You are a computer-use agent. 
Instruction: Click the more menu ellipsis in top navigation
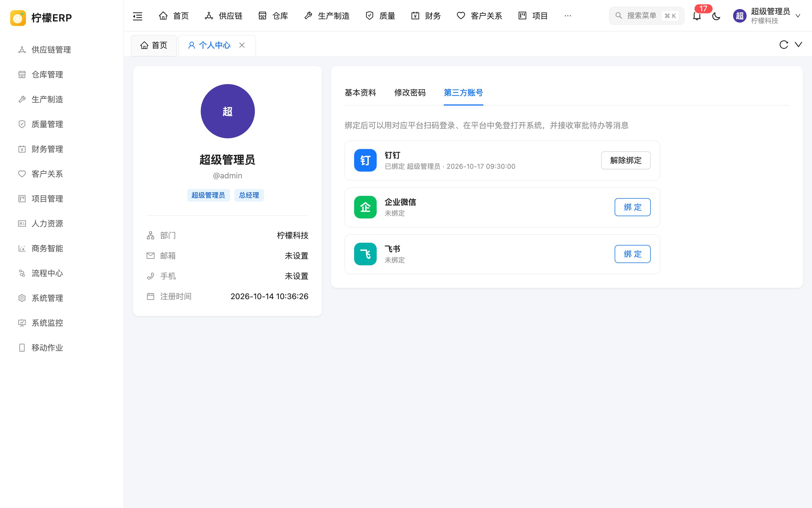(567, 16)
